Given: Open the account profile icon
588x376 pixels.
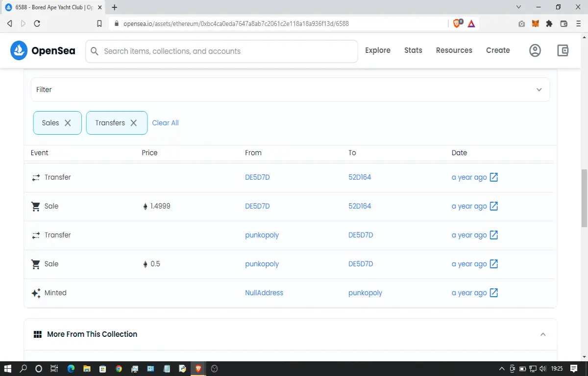Looking at the screenshot, I should [535, 50].
